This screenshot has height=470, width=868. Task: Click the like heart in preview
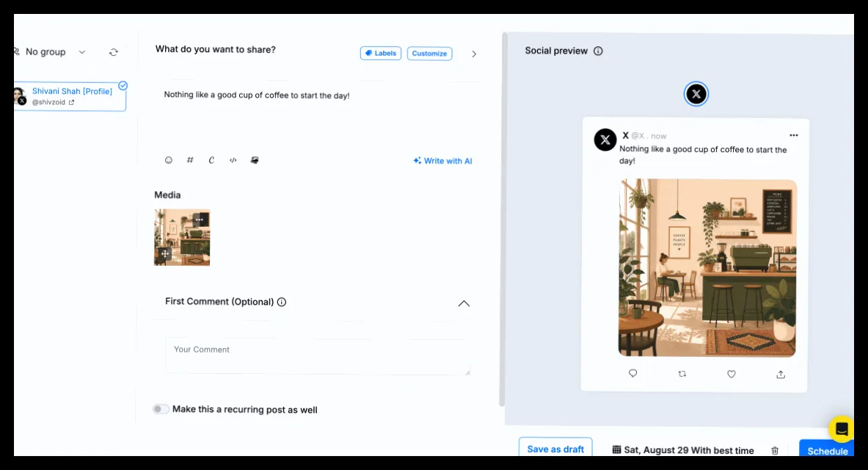732,374
